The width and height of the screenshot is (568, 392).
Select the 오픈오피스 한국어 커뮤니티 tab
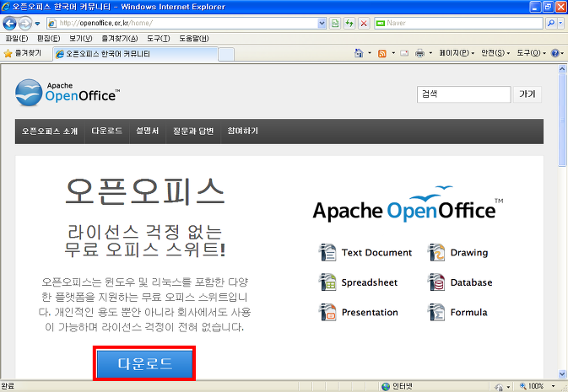click(136, 54)
